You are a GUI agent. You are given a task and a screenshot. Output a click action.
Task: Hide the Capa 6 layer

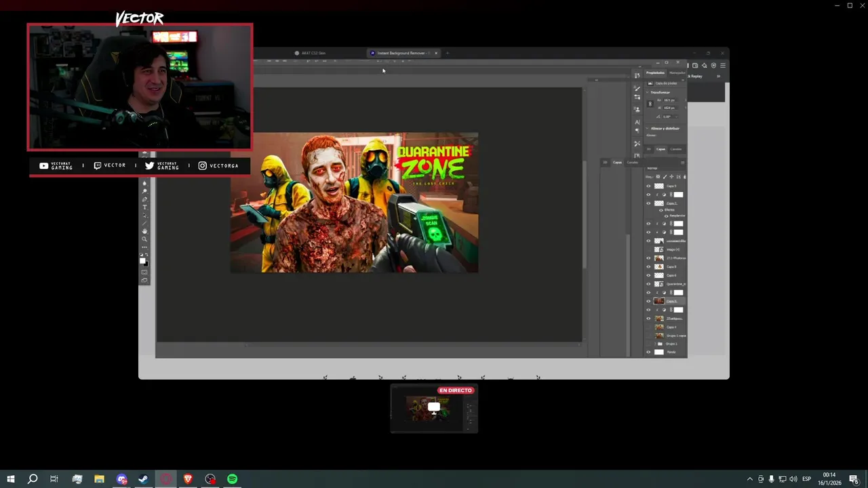click(x=648, y=276)
